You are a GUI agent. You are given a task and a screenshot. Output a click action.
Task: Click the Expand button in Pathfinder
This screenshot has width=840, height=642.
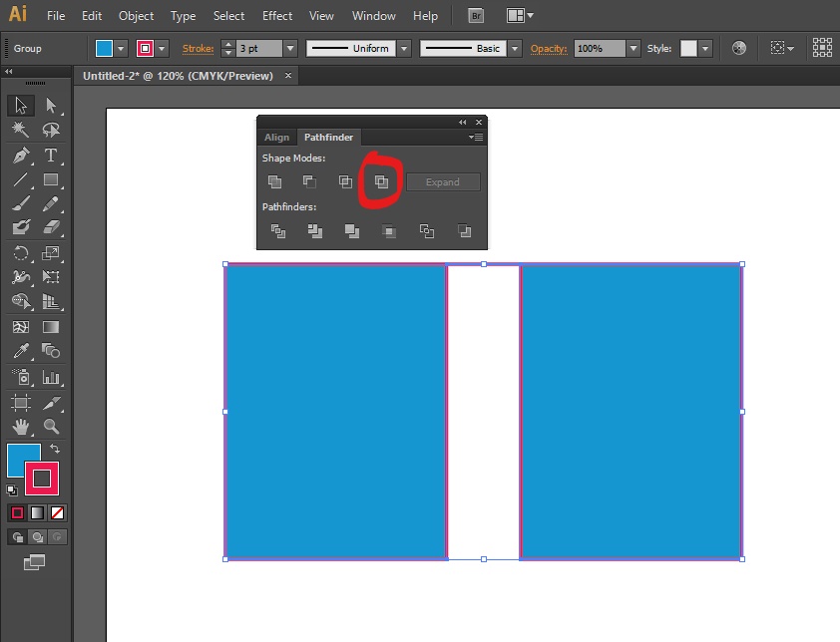(443, 182)
